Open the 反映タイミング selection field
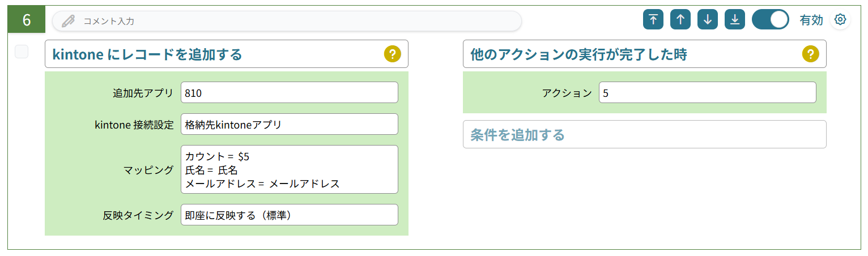This screenshot has height=256, width=868. point(290,215)
